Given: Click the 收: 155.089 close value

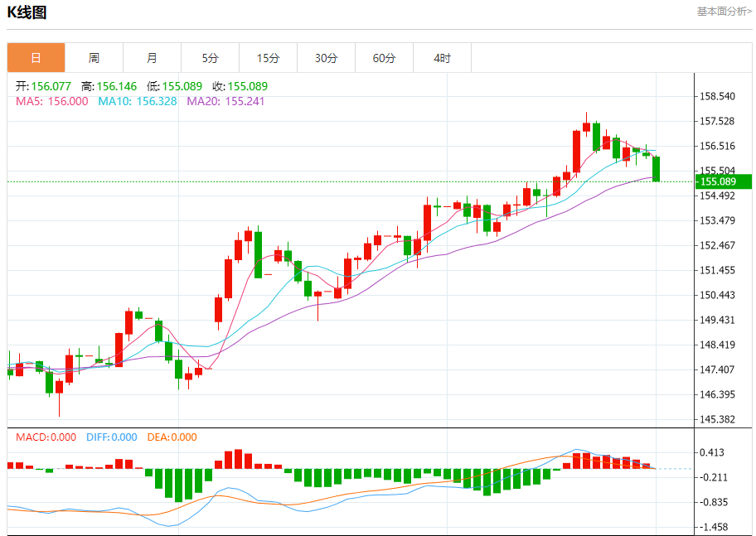Looking at the screenshot, I should (x=240, y=86).
